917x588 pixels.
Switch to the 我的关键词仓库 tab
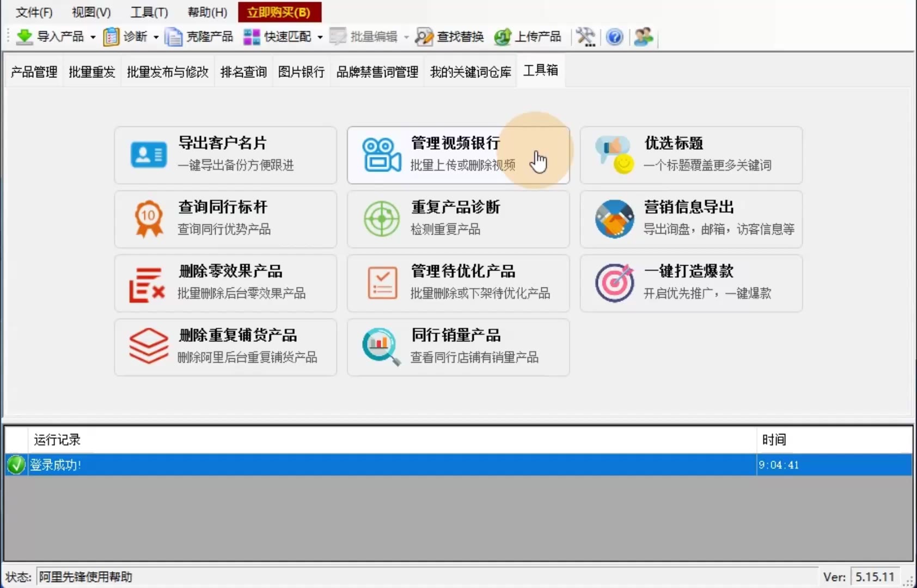click(470, 72)
